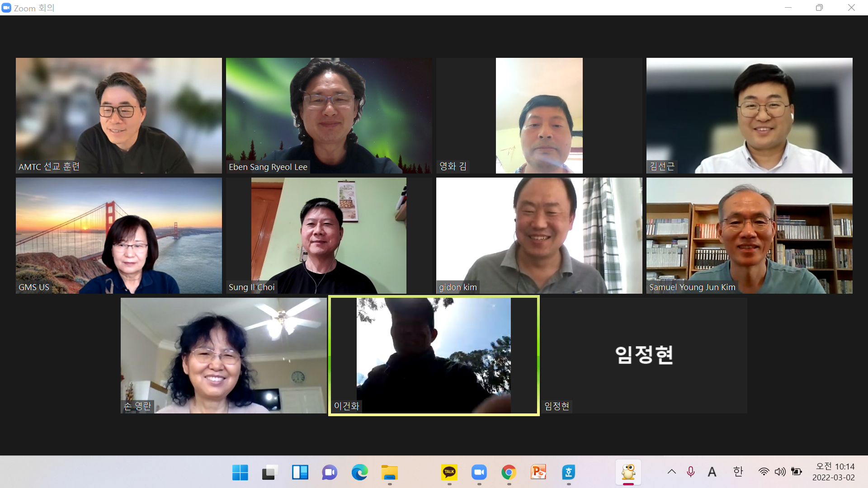The image size is (868, 488).
Task: Toggle the Korean/English 한 input mode
Action: click(738, 472)
